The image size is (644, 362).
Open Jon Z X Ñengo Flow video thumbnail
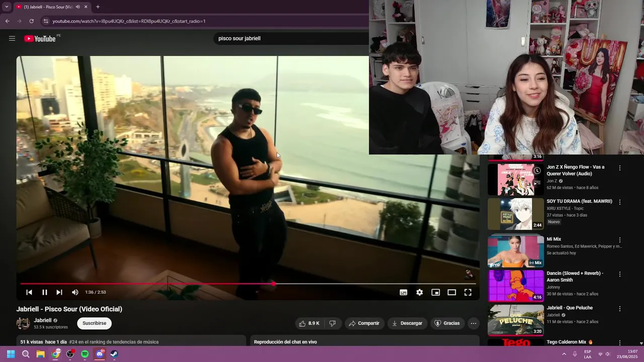pos(516,179)
